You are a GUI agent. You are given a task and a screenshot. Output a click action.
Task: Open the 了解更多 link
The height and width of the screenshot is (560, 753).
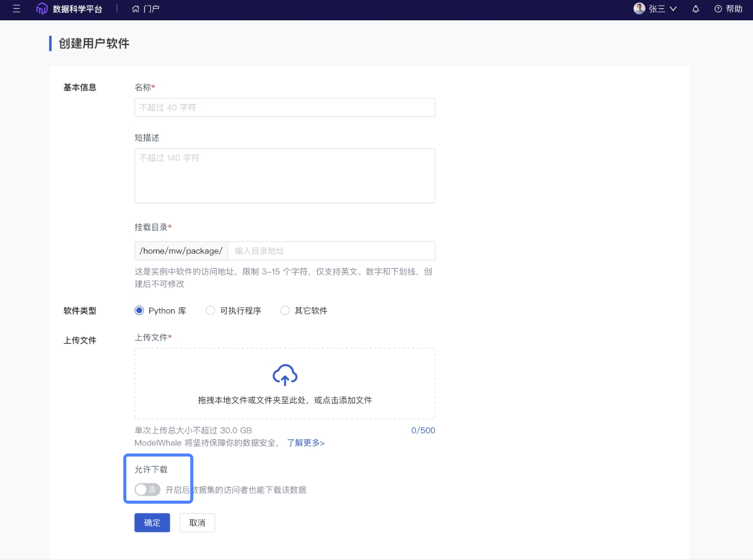306,443
